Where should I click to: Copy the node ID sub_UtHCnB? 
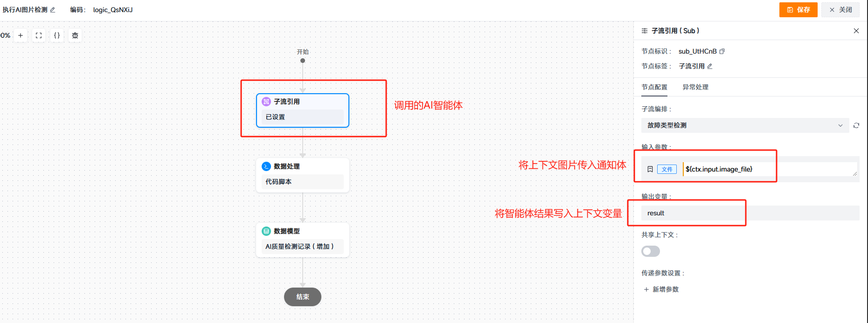tap(722, 51)
